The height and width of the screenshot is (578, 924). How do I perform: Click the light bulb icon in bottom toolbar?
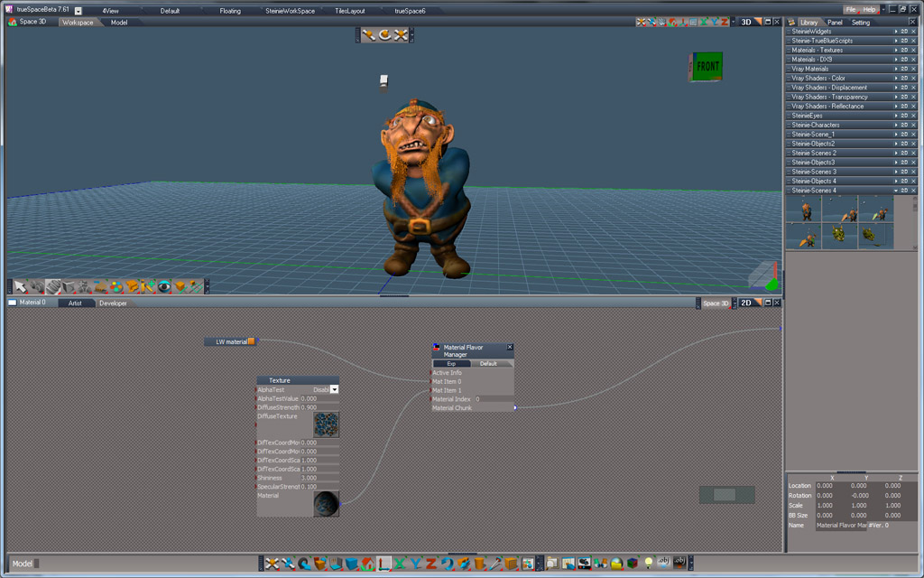(x=649, y=564)
